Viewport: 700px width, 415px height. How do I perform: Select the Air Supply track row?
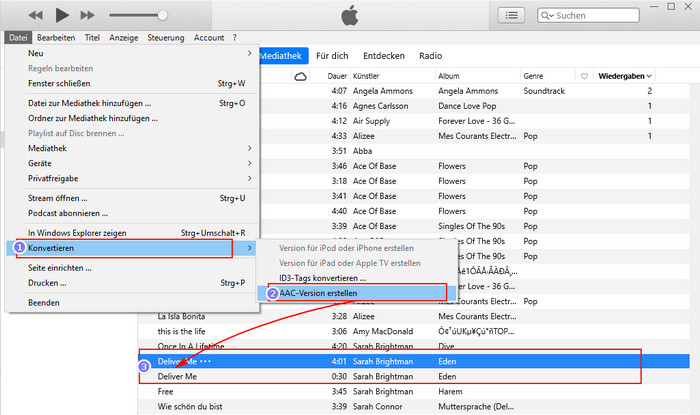tap(474, 121)
